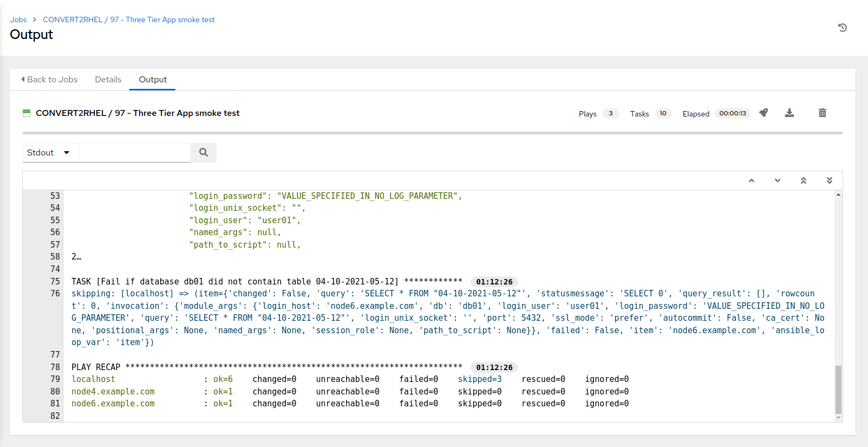Open the job activity history icon
Image resolution: width=868 pixels, height=447 pixels.
coord(842,28)
